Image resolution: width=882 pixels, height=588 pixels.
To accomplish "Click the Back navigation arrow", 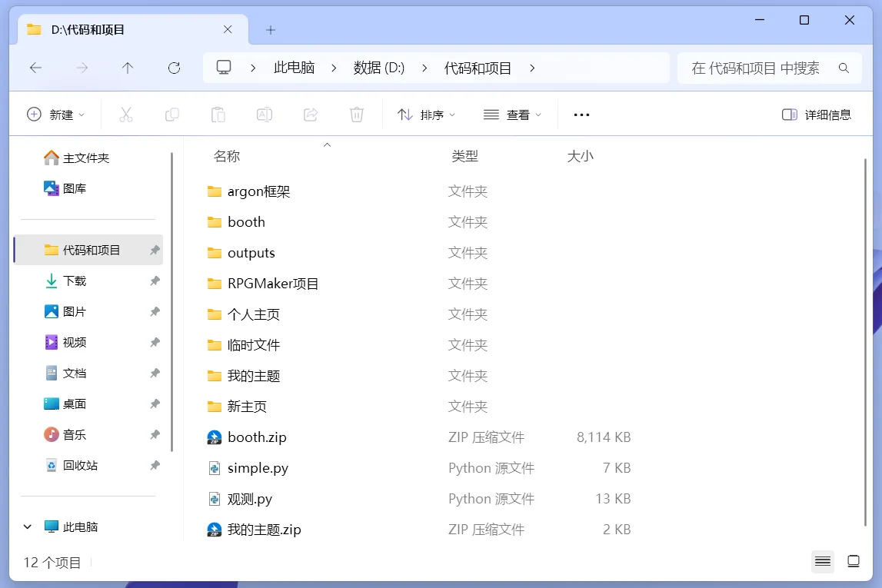I will [x=35, y=68].
